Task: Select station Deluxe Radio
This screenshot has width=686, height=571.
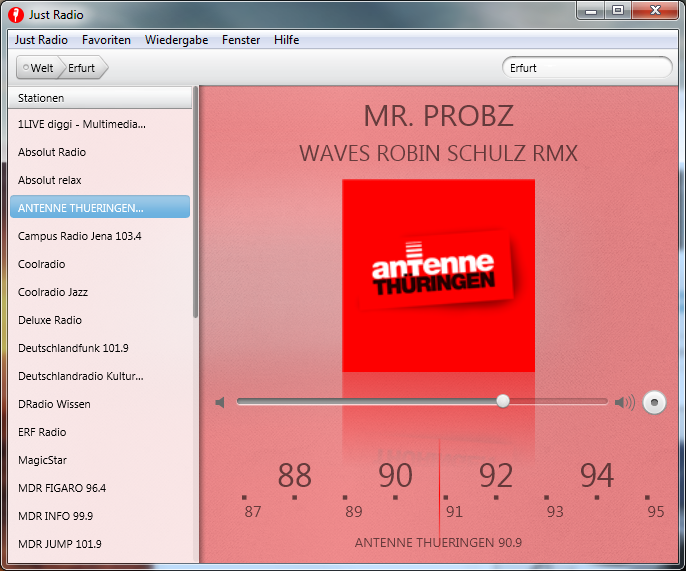Action: coord(100,320)
